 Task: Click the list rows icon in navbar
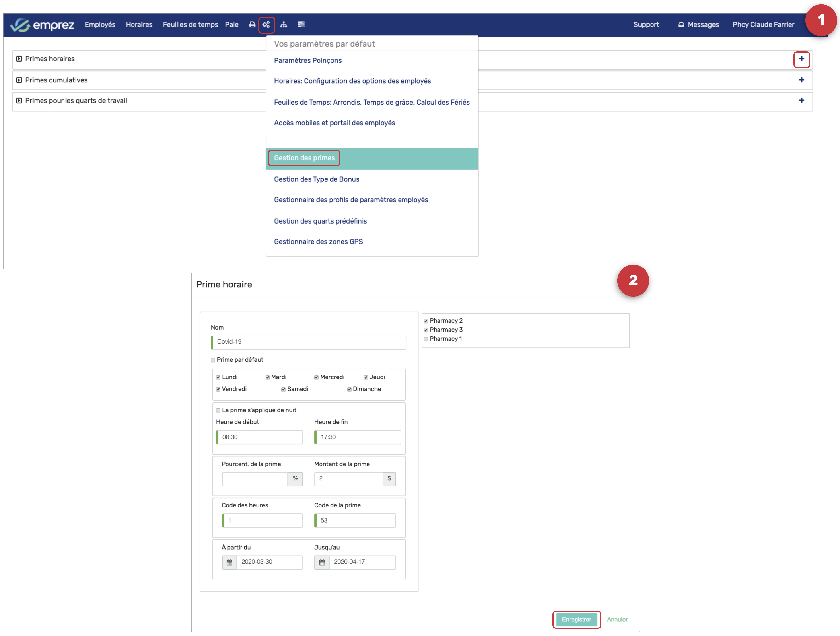[301, 25]
